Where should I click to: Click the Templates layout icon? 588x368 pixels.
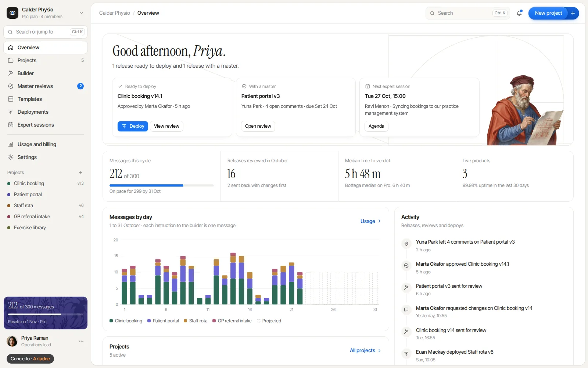pos(11,99)
